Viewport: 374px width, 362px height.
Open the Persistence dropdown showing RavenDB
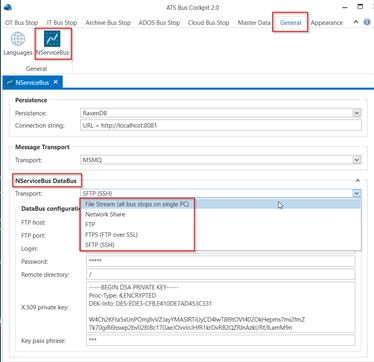point(221,113)
